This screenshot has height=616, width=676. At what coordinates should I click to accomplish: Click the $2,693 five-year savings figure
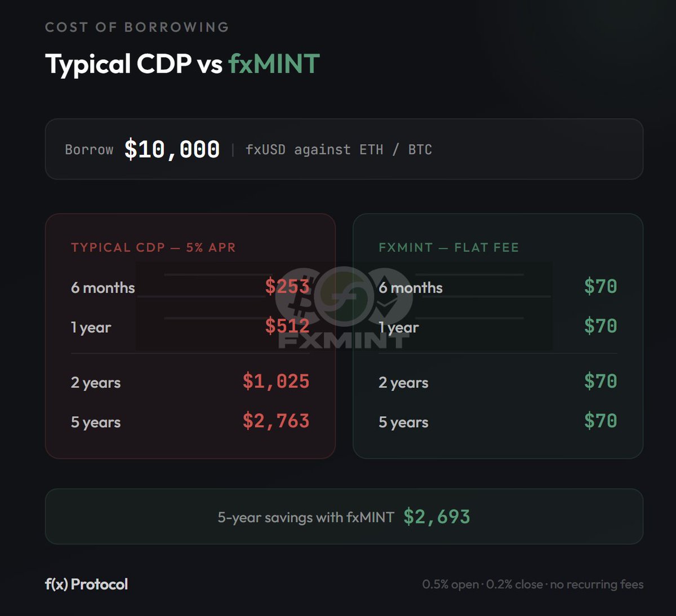pyautogui.click(x=437, y=517)
